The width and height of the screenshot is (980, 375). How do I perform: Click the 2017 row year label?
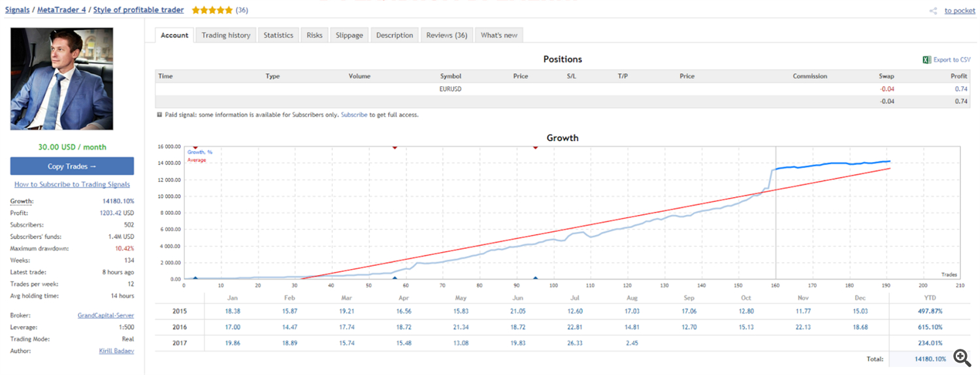(x=180, y=343)
